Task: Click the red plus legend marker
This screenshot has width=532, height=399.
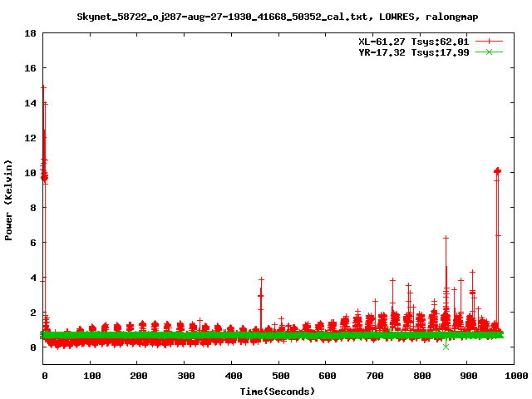Action: click(x=489, y=42)
